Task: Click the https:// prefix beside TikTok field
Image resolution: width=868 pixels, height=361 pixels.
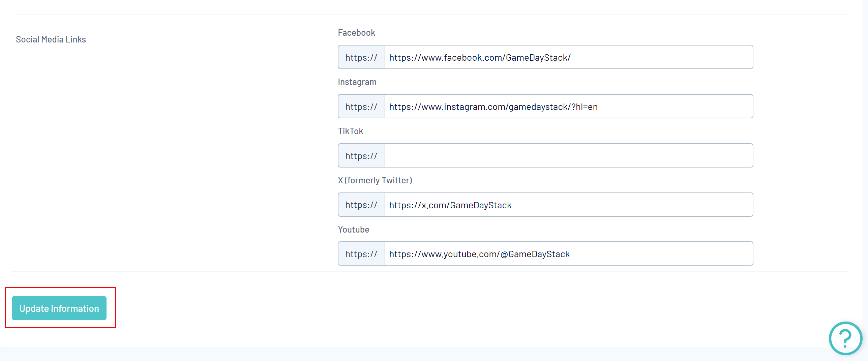Action: (x=361, y=156)
